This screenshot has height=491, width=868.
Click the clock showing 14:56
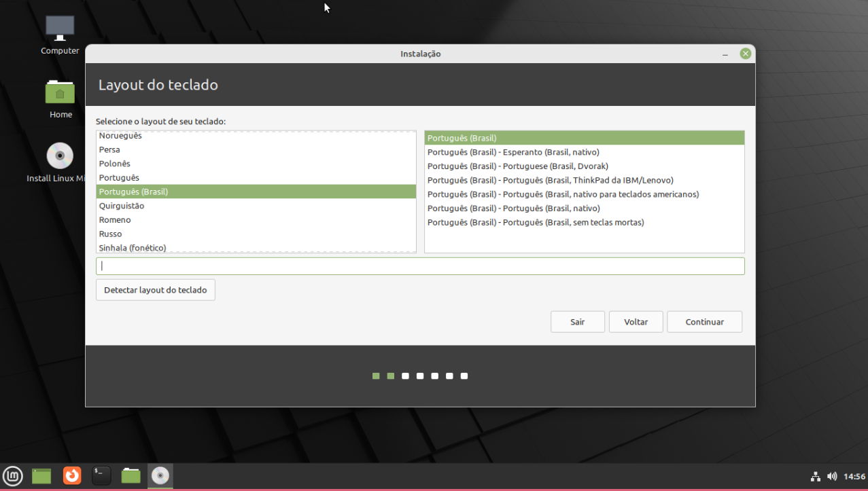coord(854,476)
